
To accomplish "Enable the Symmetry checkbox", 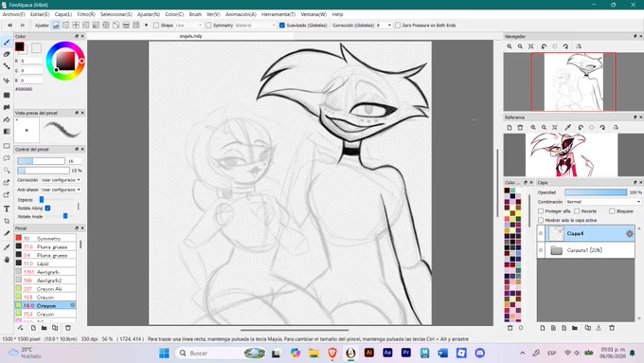I will tap(208, 26).
